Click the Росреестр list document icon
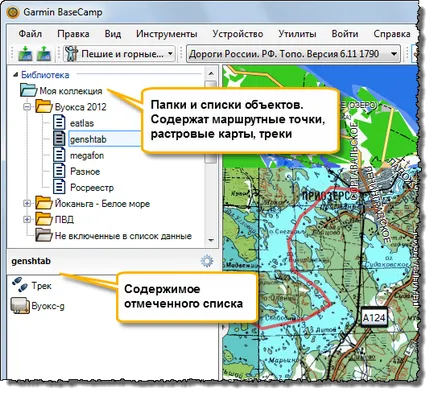434x397 pixels. pyautogui.click(x=59, y=187)
